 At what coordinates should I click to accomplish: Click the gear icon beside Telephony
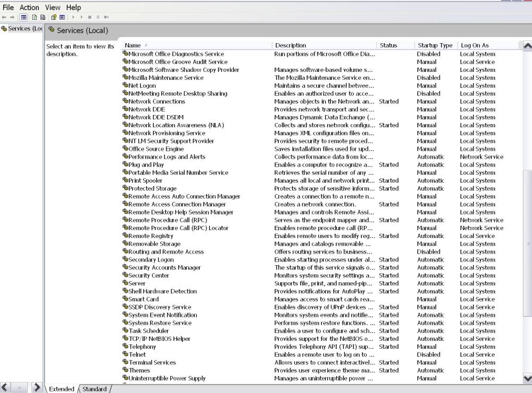[125, 346]
